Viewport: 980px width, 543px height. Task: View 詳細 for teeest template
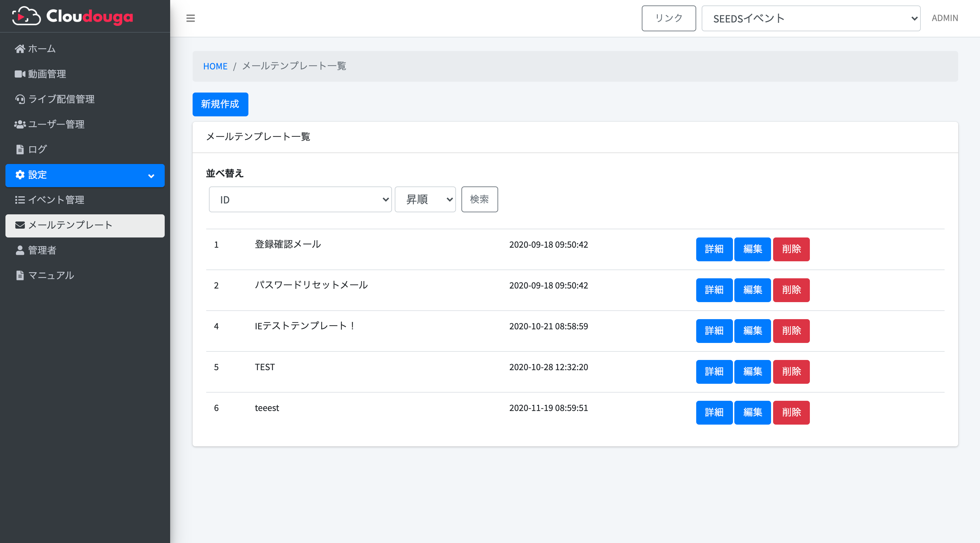714,413
